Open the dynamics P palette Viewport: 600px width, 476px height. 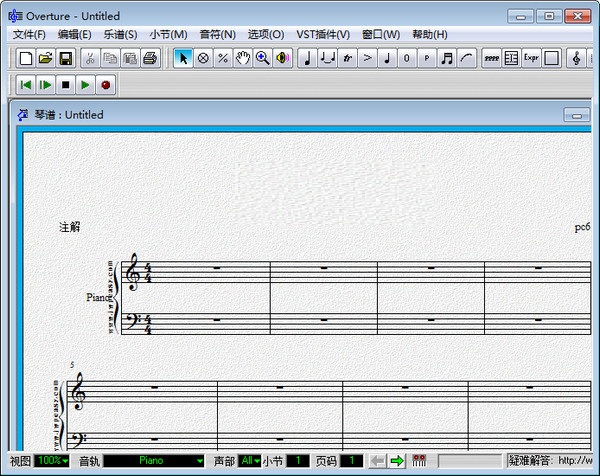coord(427,59)
